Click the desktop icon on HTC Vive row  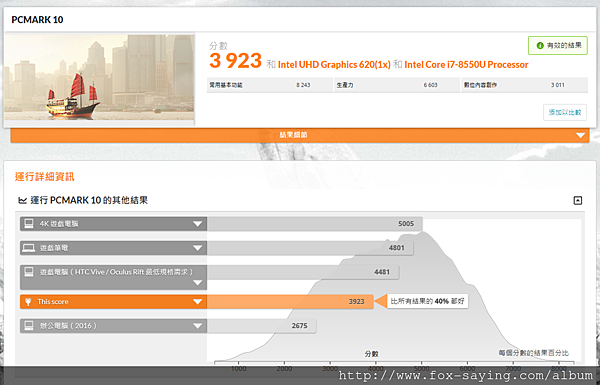click(29, 272)
